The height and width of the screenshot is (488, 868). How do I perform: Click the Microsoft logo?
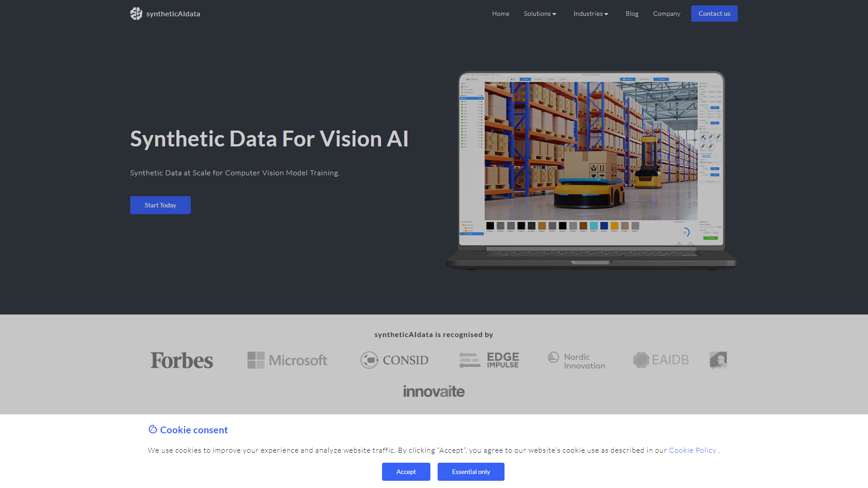point(287,360)
